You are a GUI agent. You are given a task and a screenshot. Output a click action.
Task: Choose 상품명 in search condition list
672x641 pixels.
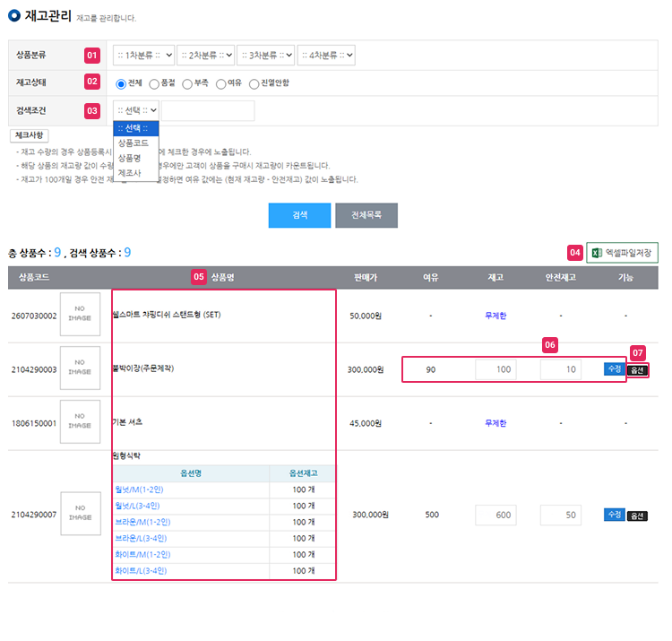click(x=136, y=158)
